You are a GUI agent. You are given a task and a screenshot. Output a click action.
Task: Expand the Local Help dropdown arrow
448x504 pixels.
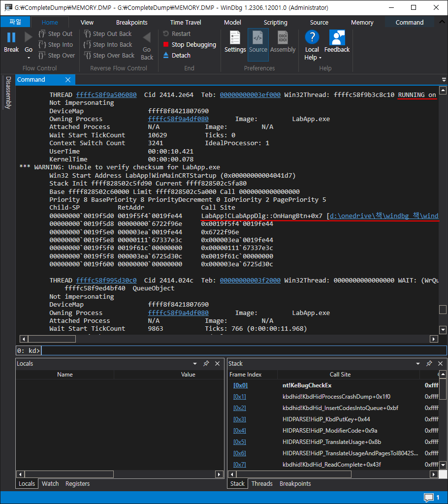click(320, 58)
